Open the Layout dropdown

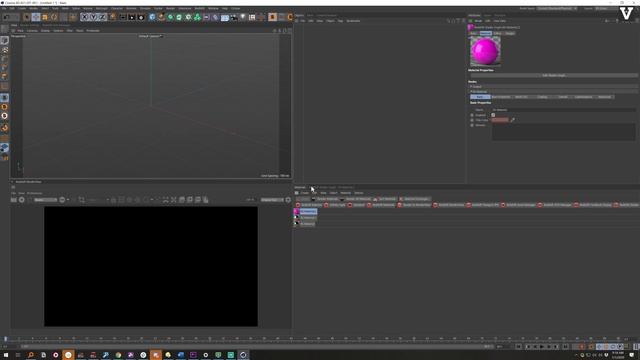click(x=607, y=8)
